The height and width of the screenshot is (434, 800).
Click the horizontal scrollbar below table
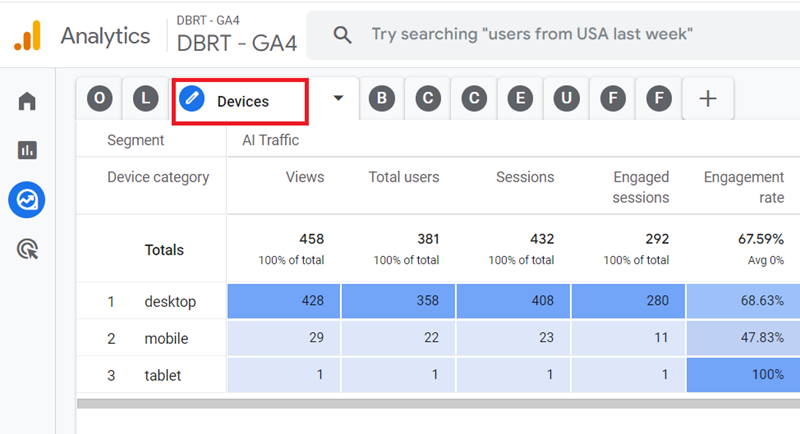[x=438, y=404]
